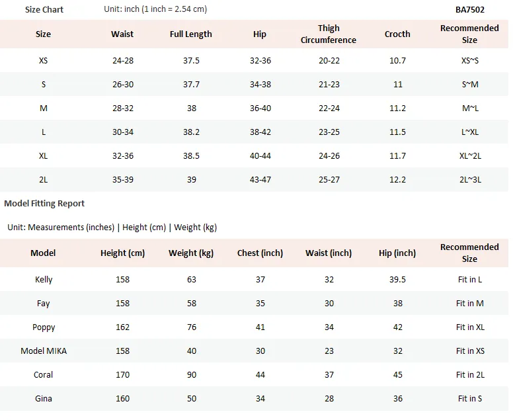This screenshot has height=420, width=513.
Task: Select the M hip value 36-40
Action: pos(260,108)
